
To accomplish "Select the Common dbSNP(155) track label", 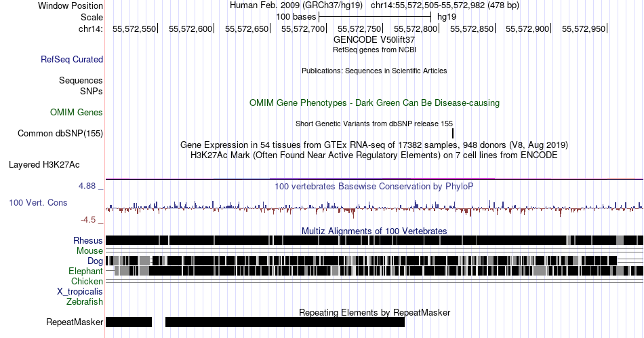I will [x=60, y=133].
